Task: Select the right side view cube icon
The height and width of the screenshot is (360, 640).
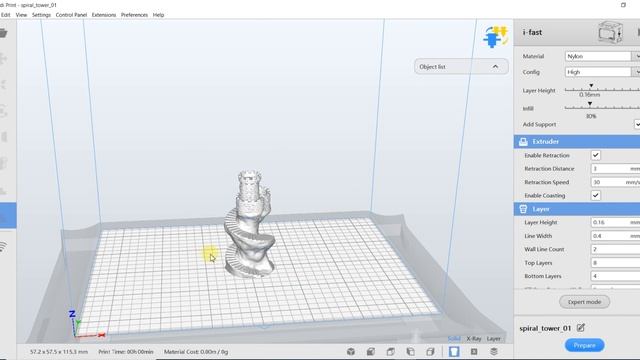Action: pyautogui.click(x=430, y=351)
